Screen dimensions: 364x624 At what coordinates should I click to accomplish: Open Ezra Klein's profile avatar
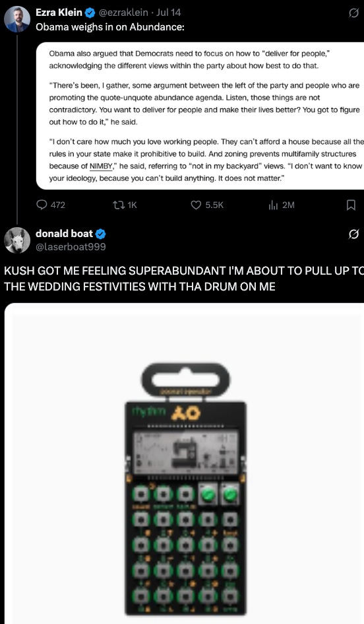point(17,19)
